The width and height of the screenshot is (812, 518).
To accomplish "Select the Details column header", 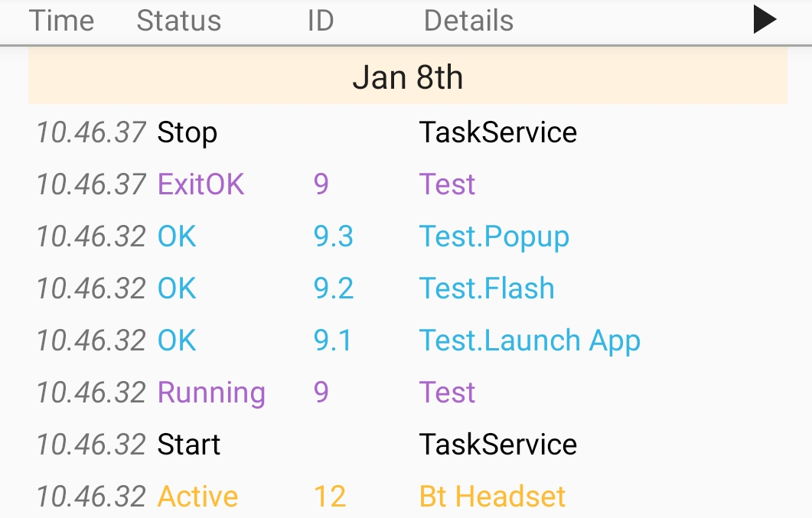I will 468,21.
